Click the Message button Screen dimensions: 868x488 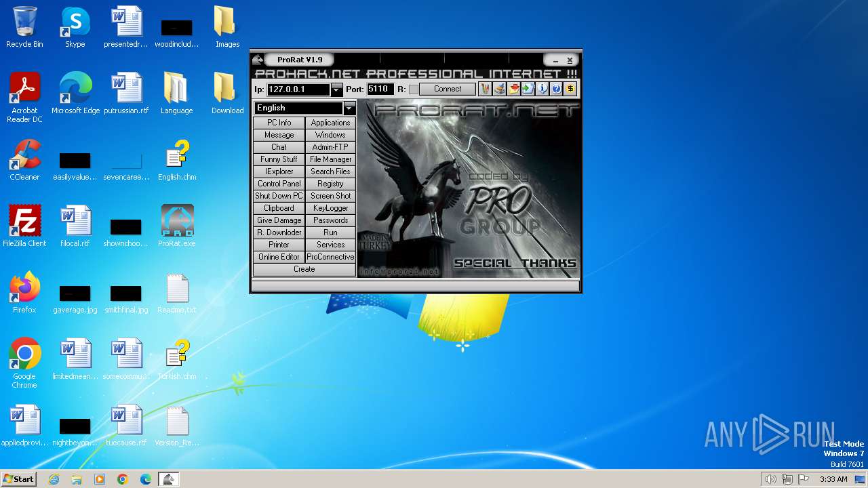279,135
